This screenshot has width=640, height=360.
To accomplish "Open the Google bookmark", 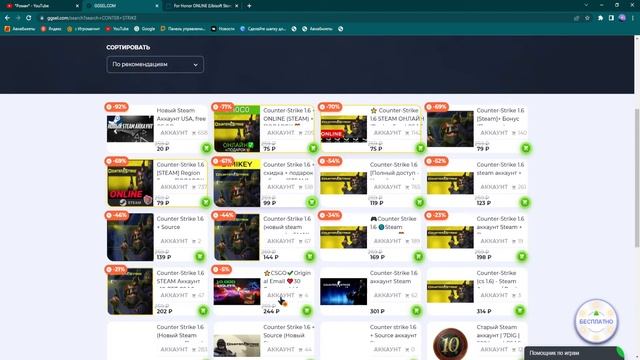I will point(144,29).
